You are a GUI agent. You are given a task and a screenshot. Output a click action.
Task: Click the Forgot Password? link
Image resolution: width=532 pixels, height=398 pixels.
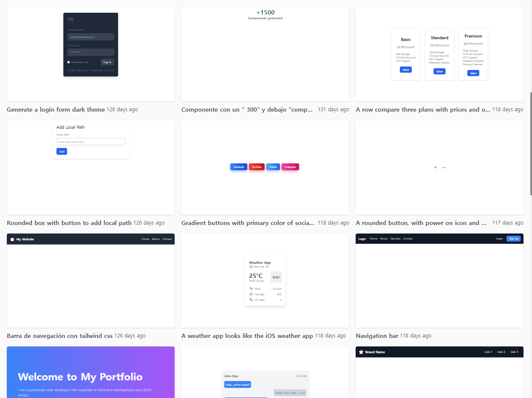coord(78,70)
